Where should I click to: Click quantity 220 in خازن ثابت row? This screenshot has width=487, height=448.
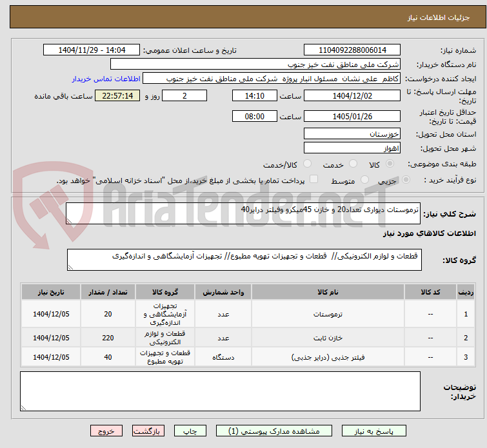pos(108,338)
